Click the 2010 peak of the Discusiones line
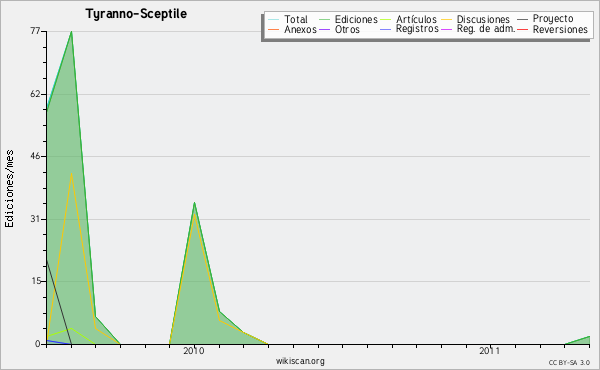Viewport: 600px width, 370px height. coord(194,214)
